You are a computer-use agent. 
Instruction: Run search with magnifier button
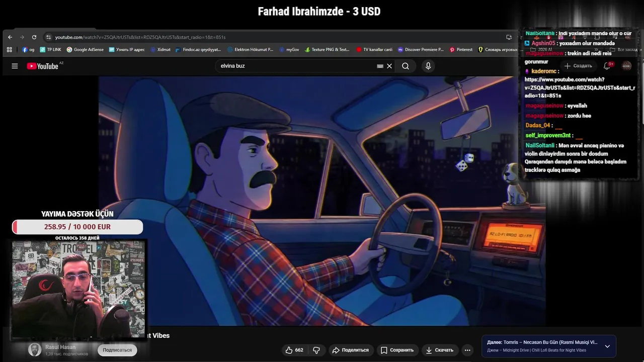(x=406, y=66)
